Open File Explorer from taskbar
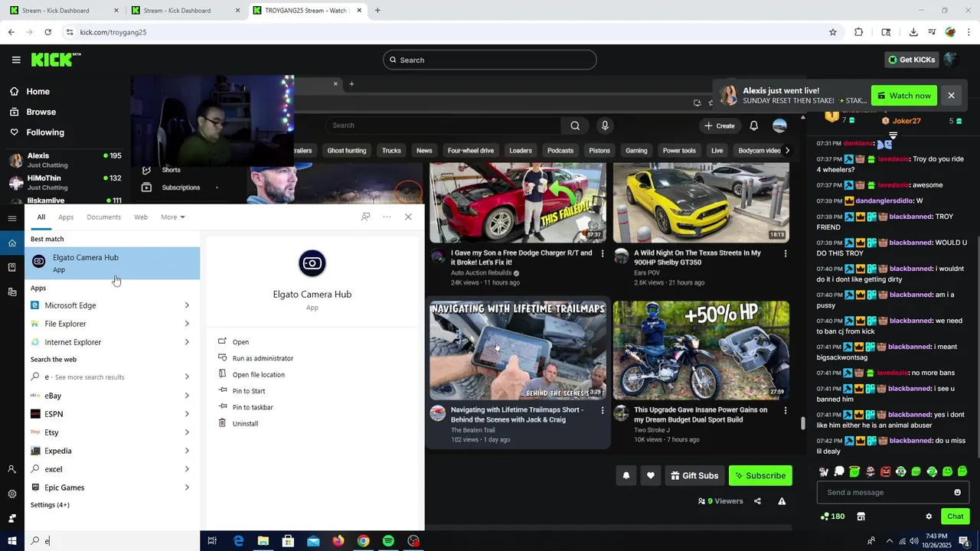 (263, 541)
